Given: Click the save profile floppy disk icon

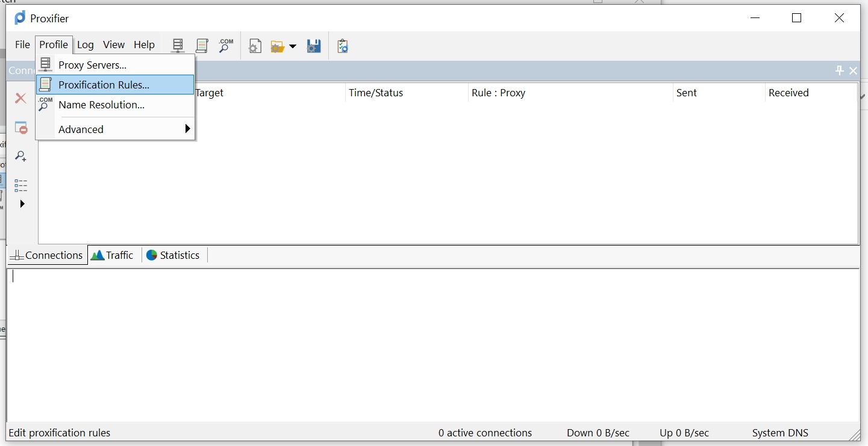Looking at the screenshot, I should [x=313, y=46].
